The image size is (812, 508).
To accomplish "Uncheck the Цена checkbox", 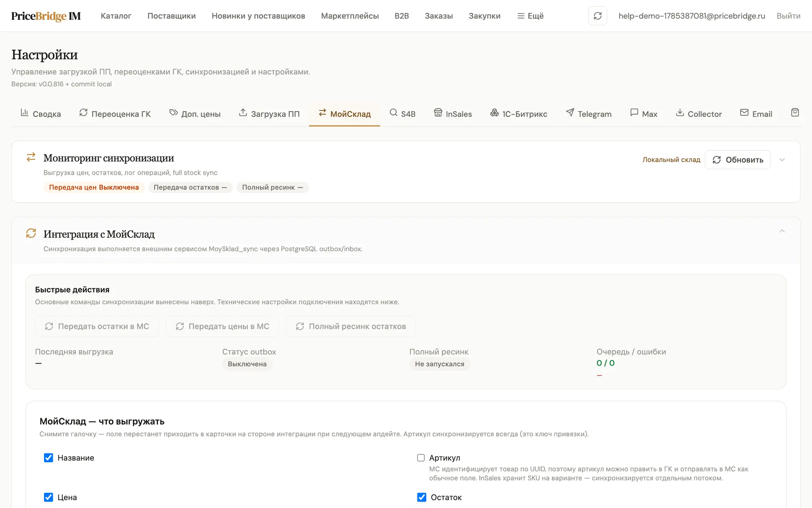I will (x=49, y=497).
